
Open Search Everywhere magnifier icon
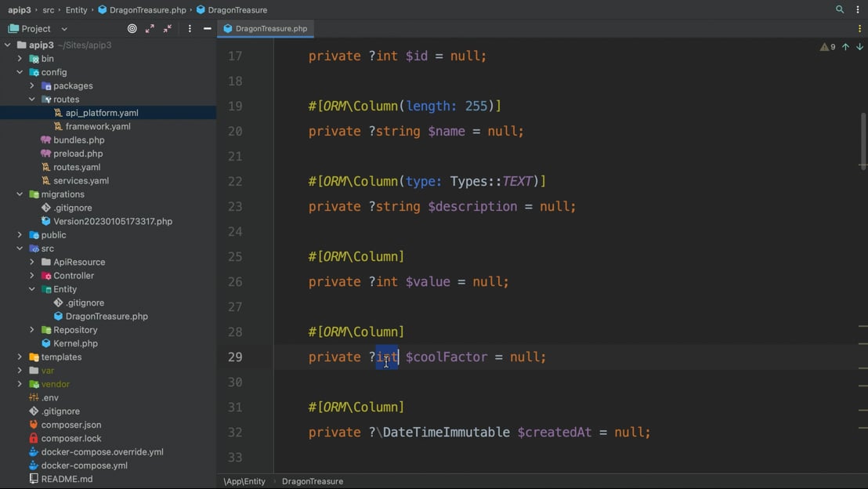point(840,9)
